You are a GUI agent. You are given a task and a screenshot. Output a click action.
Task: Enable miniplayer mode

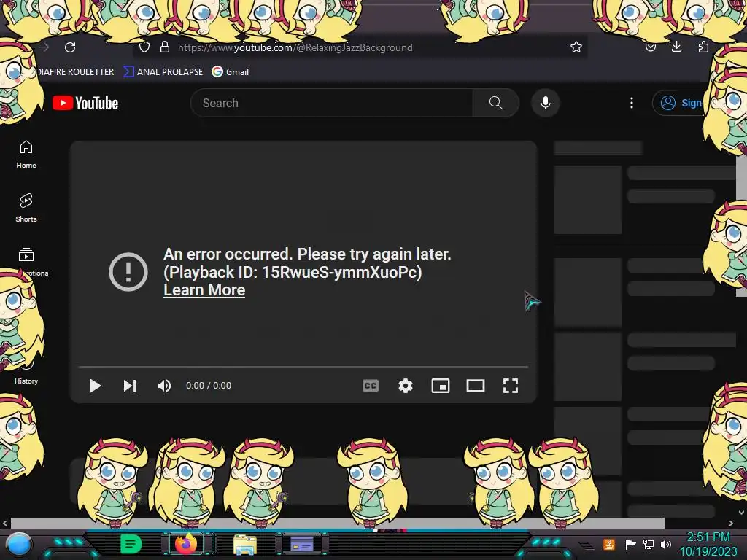441,386
